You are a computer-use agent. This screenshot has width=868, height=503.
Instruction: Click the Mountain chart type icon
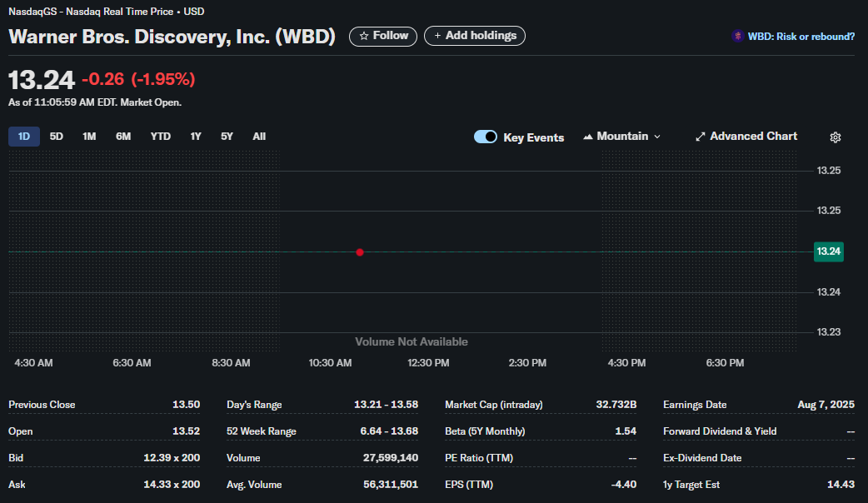(588, 137)
